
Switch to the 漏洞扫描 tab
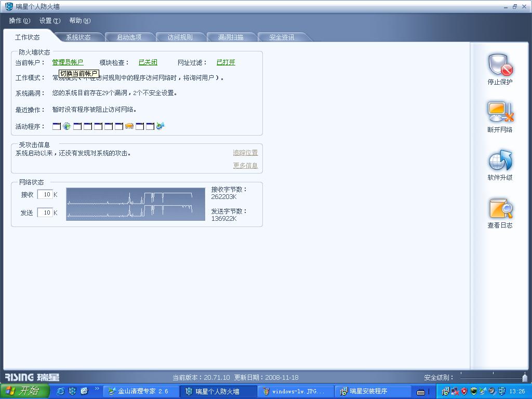coord(231,37)
